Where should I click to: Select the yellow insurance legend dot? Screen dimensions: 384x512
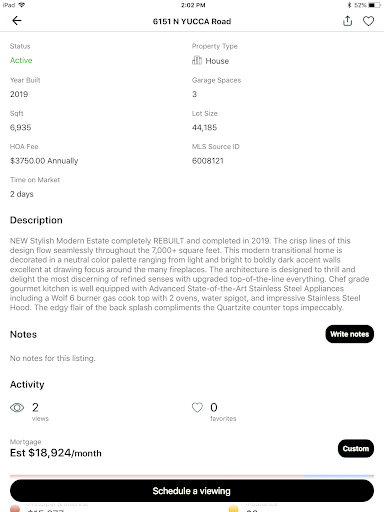234,508
